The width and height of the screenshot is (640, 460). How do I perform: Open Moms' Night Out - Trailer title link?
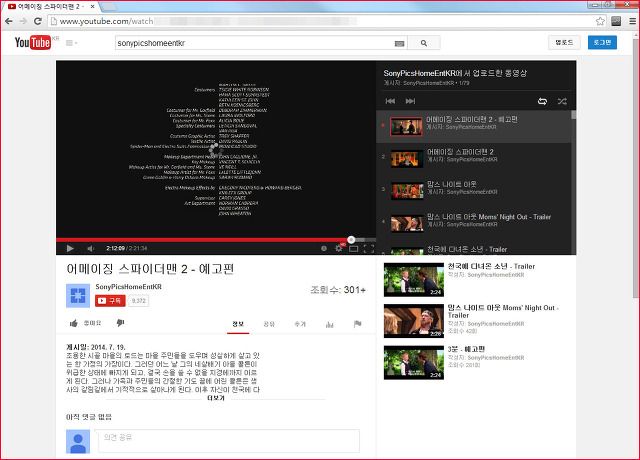coord(503,311)
